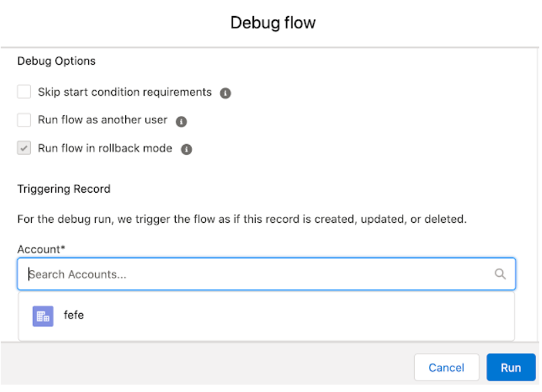Click the Skip start condition requirements label text
The height and width of the screenshot is (392, 542).
(x=125, y=92)
